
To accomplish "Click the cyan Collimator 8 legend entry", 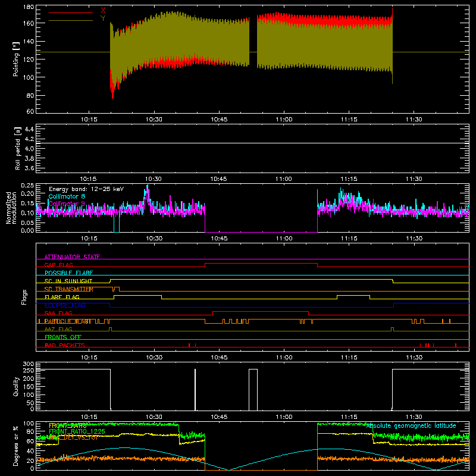I will point(67,196).
